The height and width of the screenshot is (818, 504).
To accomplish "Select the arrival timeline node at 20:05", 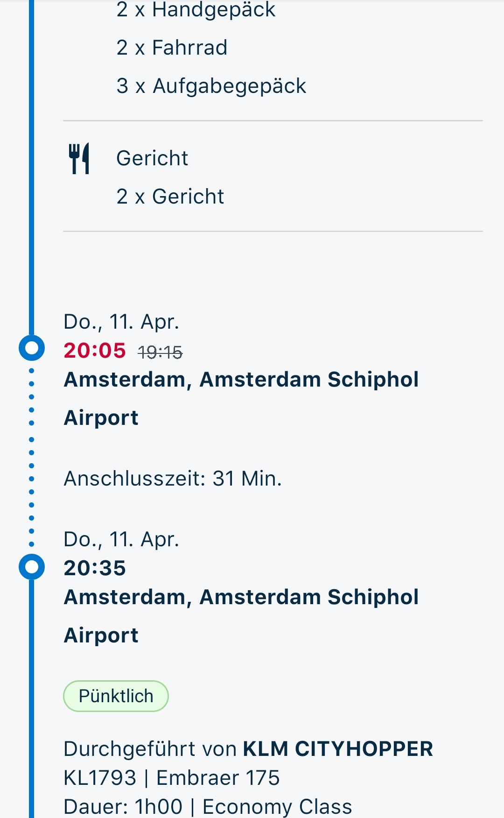I will pyautogui.click(x=31, y=348).
